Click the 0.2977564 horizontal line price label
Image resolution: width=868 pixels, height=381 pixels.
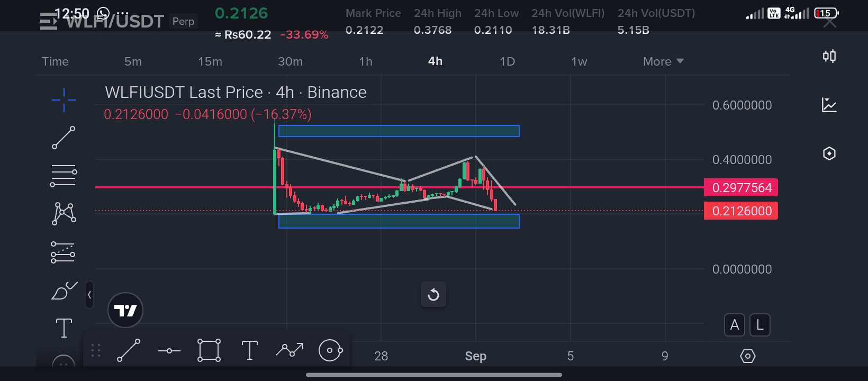point(741,187)
